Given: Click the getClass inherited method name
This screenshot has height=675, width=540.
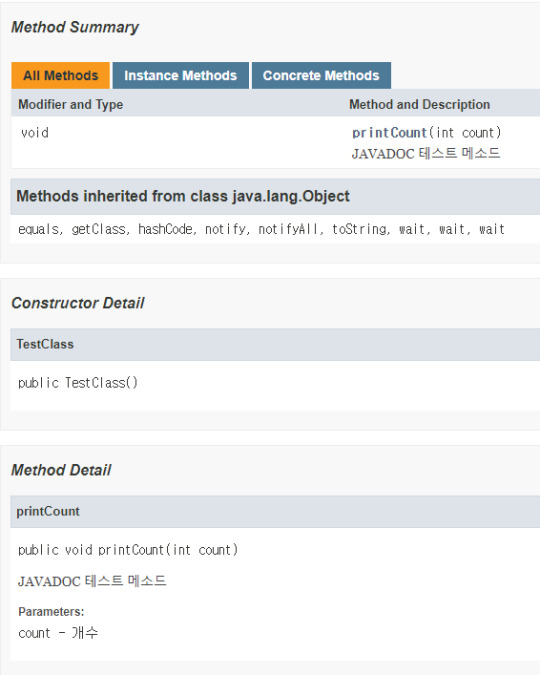Looking at the screenshot, I should 98,229.
